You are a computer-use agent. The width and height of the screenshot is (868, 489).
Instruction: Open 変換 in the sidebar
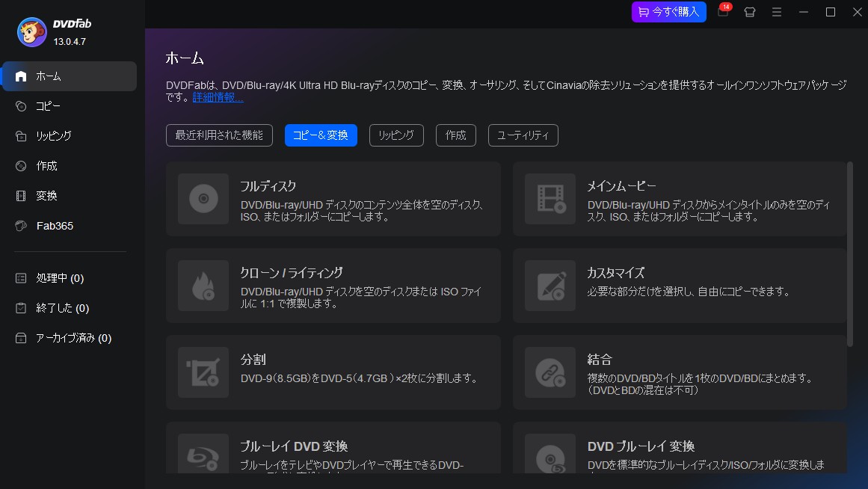pos(70,196)
